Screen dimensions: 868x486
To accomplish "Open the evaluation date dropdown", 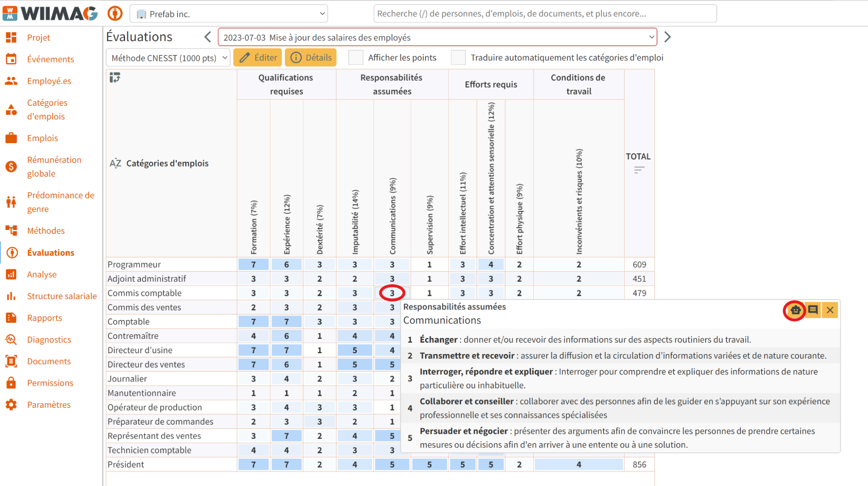I will pos(437,37).
